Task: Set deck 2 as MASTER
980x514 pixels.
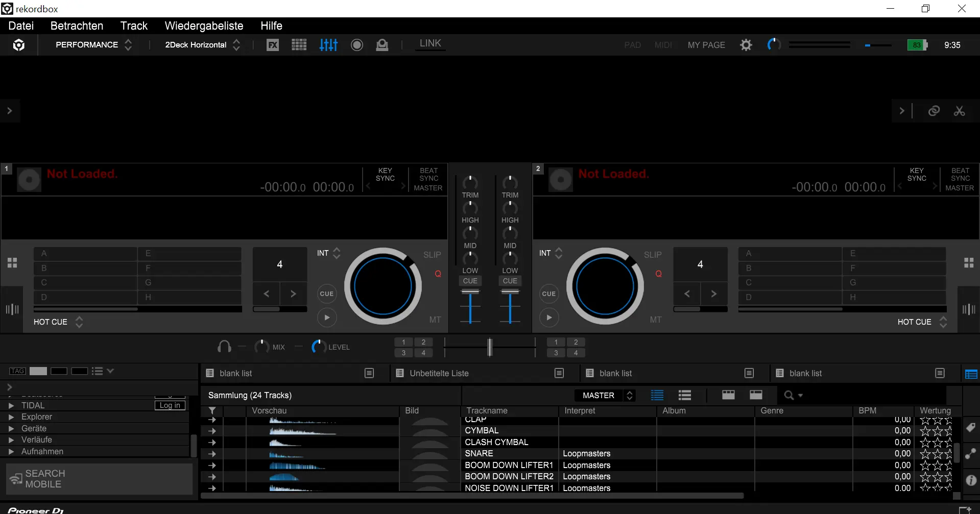Action: (x=960, y=188)
